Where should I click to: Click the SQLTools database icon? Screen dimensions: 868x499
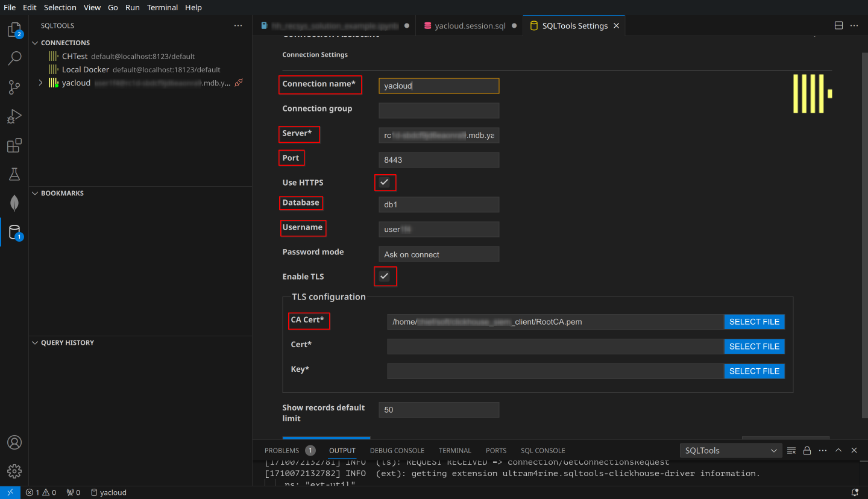coord(14,232)
